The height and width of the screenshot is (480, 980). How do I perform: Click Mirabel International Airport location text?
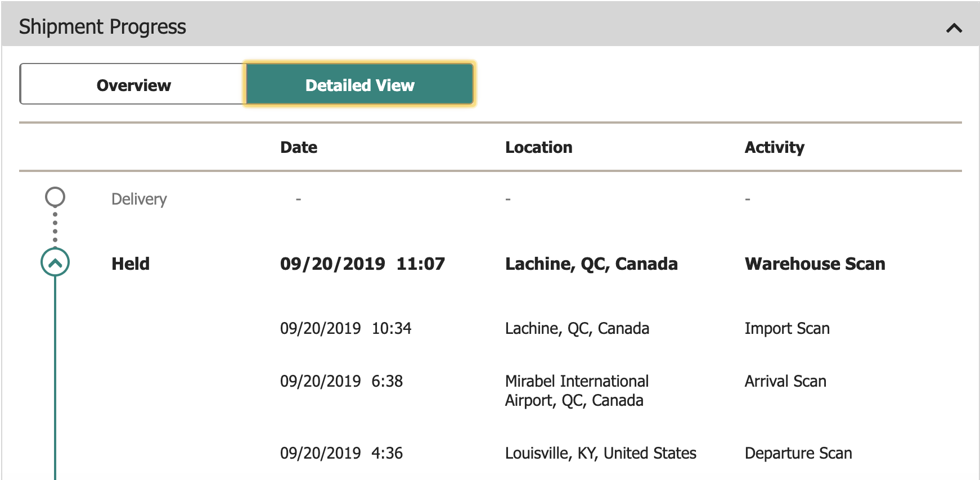coord(576,391)
